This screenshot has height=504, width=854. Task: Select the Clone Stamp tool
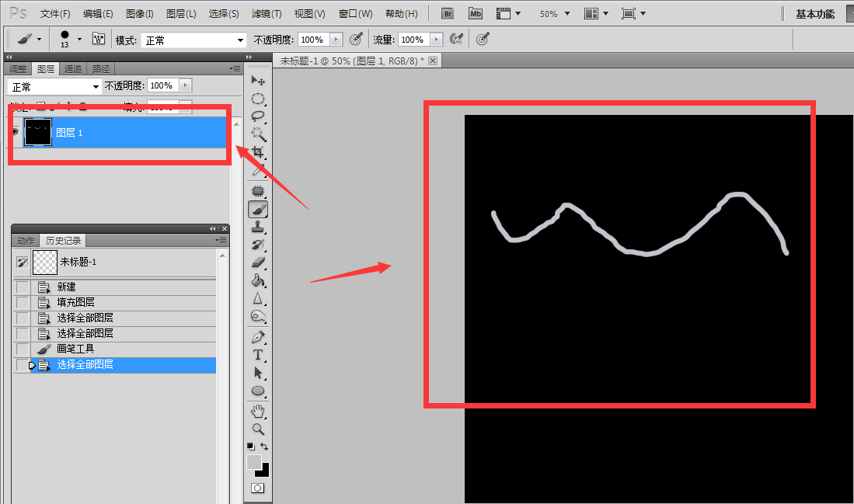coord(258,227)
